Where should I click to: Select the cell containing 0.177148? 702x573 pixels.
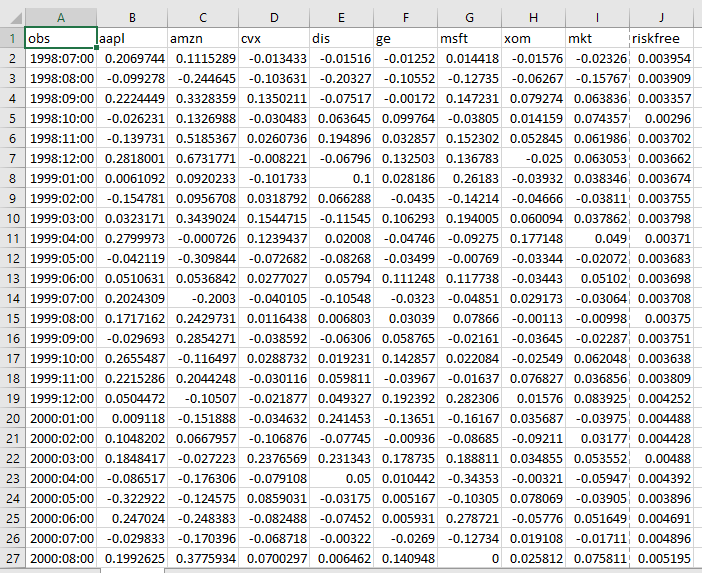[x=533, y=239]
